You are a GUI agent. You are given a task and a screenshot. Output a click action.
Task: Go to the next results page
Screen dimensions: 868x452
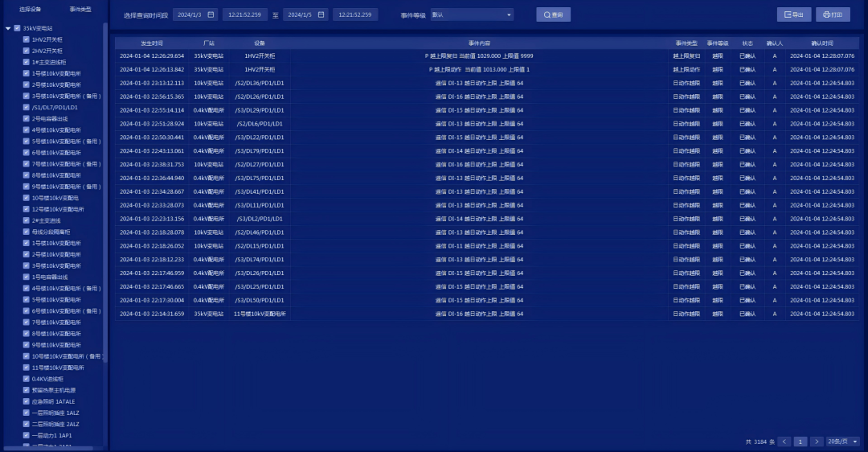tap(817, 442)
